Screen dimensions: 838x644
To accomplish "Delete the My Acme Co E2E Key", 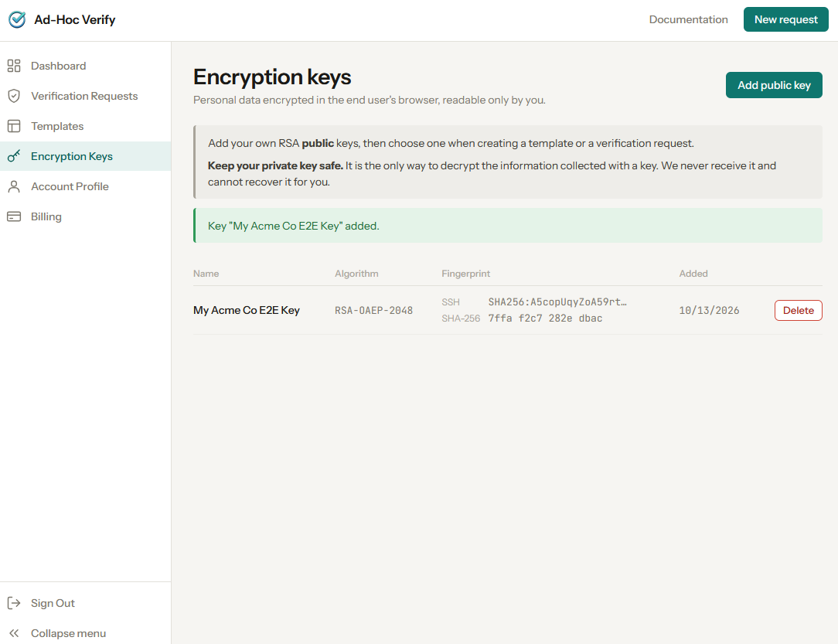I will (799, 311).
